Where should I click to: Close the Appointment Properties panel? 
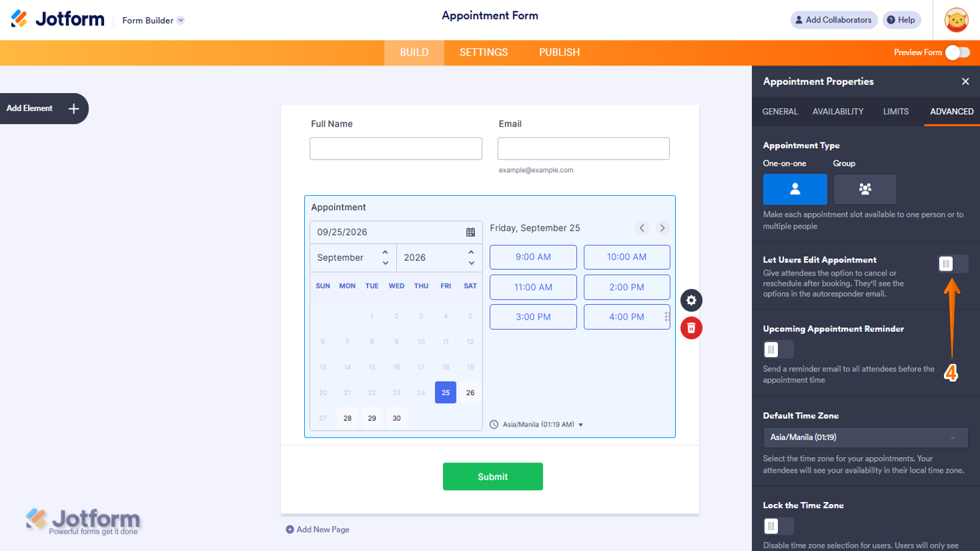coord(965,82)
